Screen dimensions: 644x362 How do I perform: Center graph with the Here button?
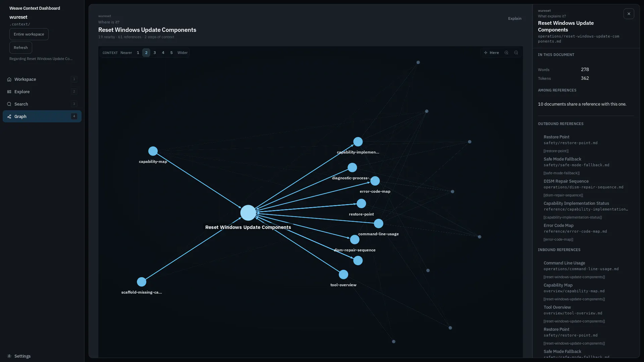pyautogui.click(x=491, y=53)
